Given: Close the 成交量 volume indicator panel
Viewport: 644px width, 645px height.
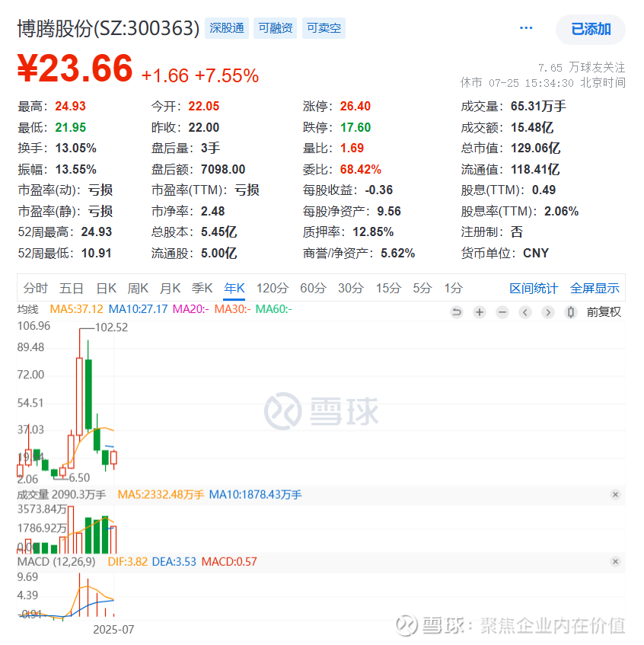Looking at the screenshot, I should [x=615, y=494].
